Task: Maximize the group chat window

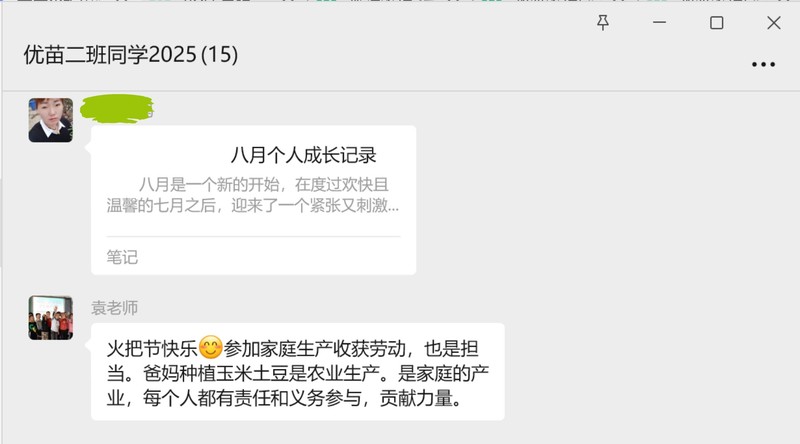Action: (x=716, y=22)
